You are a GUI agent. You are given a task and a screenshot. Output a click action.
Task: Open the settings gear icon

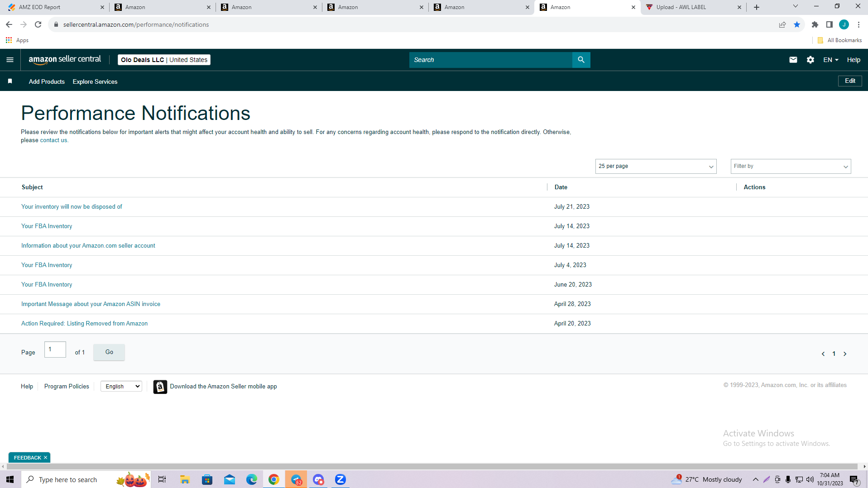click(x=810, y=60)
